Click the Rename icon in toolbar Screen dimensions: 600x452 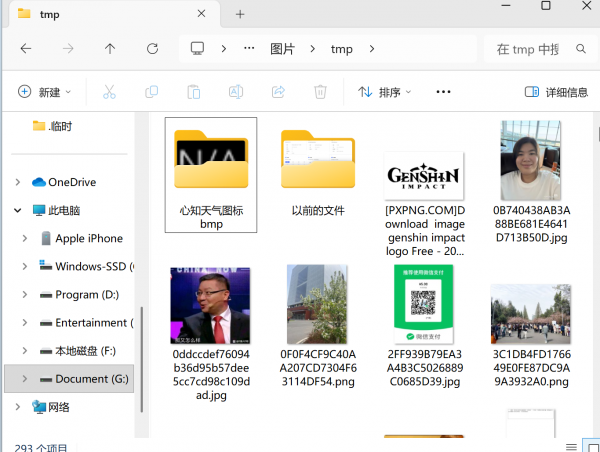pos(236,92)
